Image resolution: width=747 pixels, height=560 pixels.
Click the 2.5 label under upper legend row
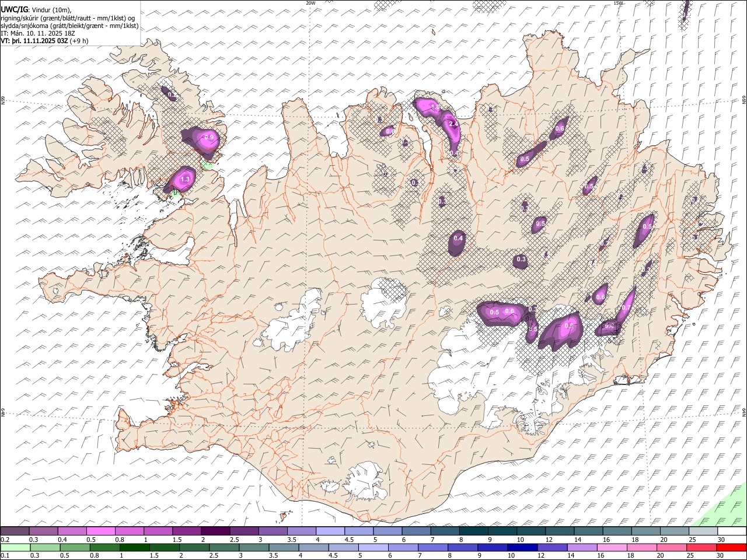pyautogui.click(x=234, y=540)
